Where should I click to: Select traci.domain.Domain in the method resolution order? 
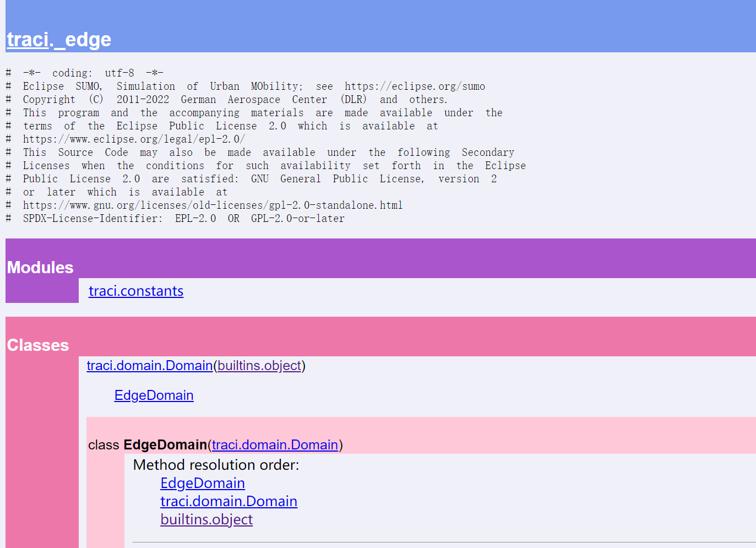229,501
